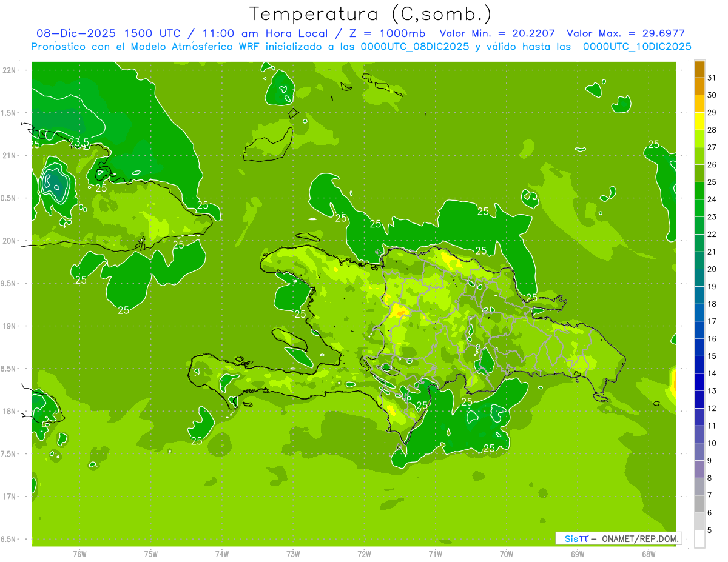Click the color bar value '28'
This screenshot has height=562, width=728.
click(x=712, y=130)
